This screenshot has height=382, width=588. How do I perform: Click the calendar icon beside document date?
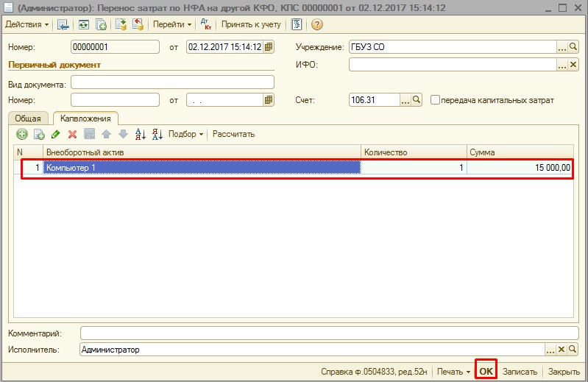[x=269, y=47]
